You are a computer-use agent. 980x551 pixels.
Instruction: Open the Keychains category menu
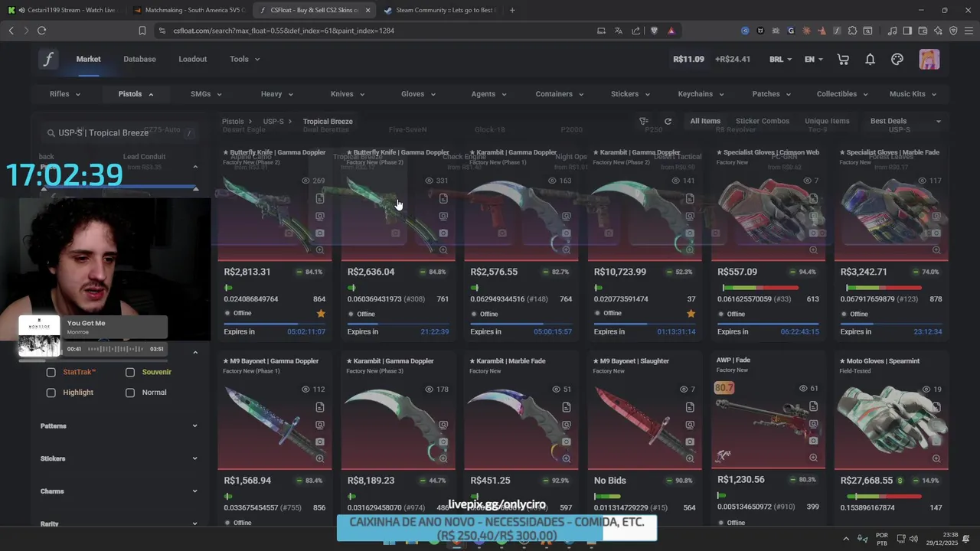pos(701,94)
